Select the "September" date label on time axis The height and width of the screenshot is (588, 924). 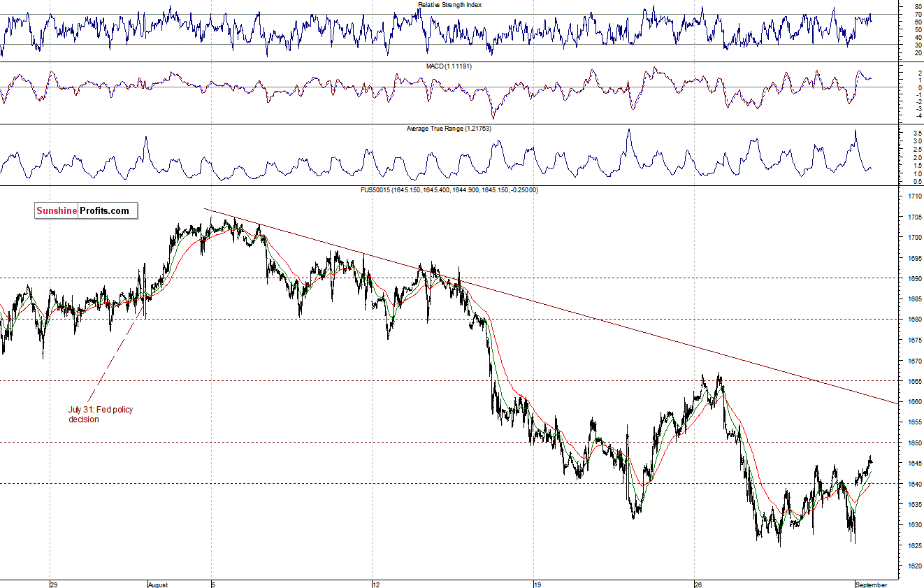[872, 584]
